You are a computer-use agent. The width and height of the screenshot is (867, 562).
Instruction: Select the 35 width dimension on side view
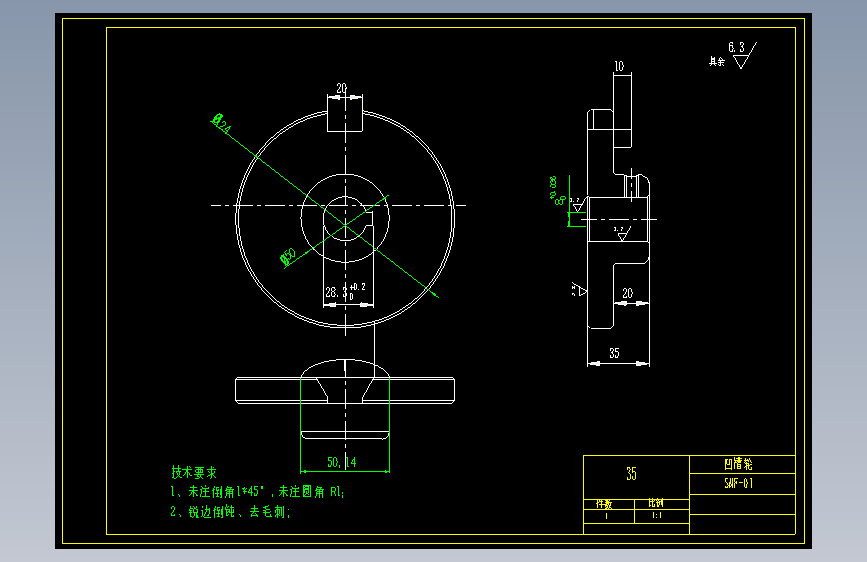(x=614, y=353)
